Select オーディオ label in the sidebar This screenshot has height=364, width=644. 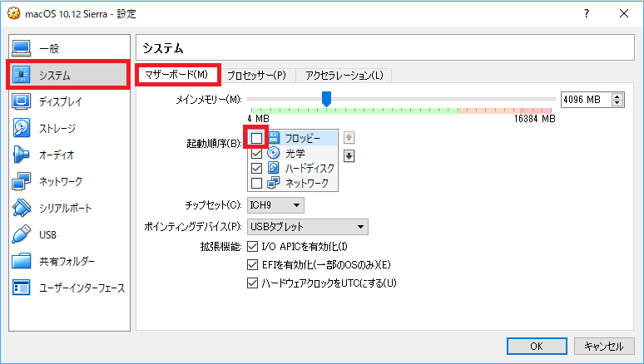[57, 155]
